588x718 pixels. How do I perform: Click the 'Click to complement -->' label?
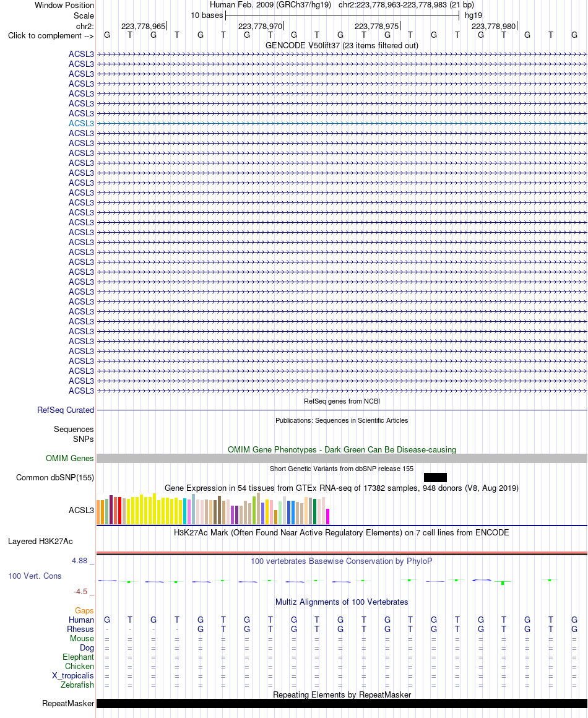pos(51,36)
